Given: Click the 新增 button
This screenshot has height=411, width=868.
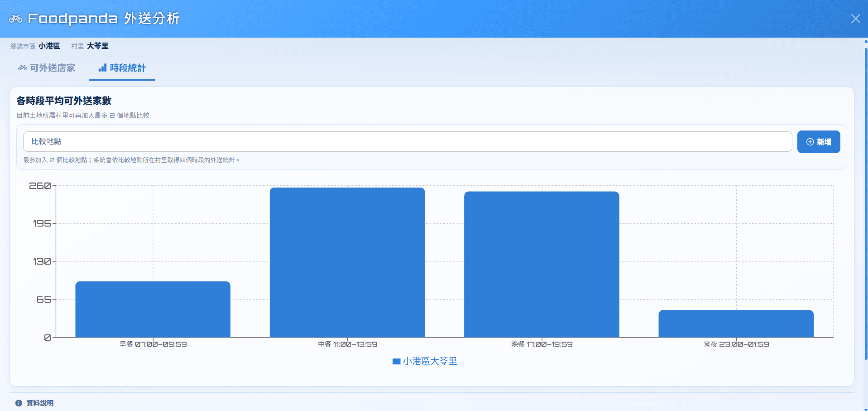Looking at the screenshot, I should click(819, 142).
